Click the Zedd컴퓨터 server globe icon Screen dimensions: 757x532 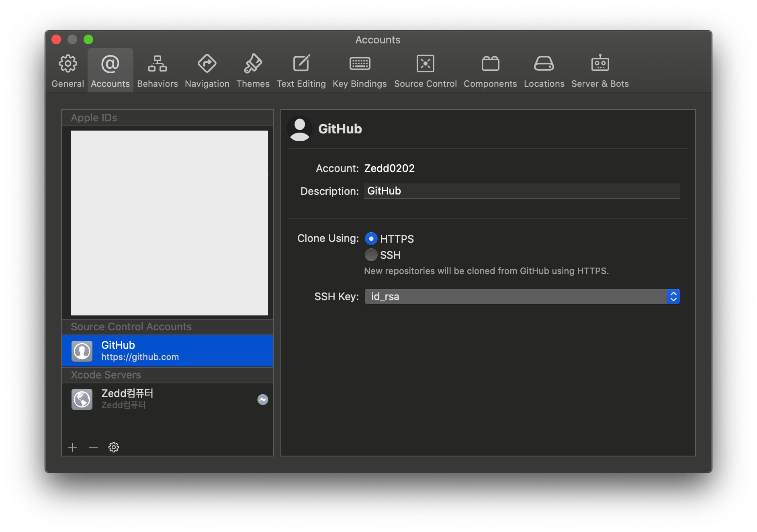pos(82,399)
